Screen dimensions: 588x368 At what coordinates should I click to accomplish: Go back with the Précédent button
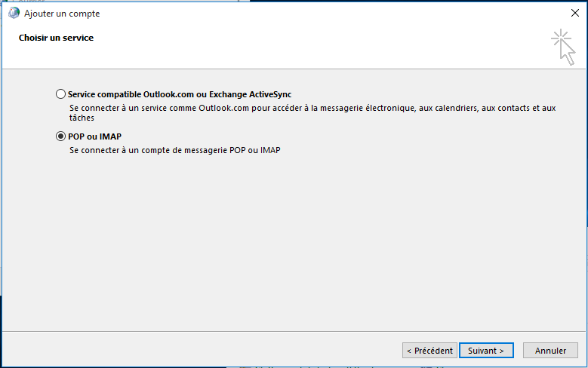tap(429, 351)
